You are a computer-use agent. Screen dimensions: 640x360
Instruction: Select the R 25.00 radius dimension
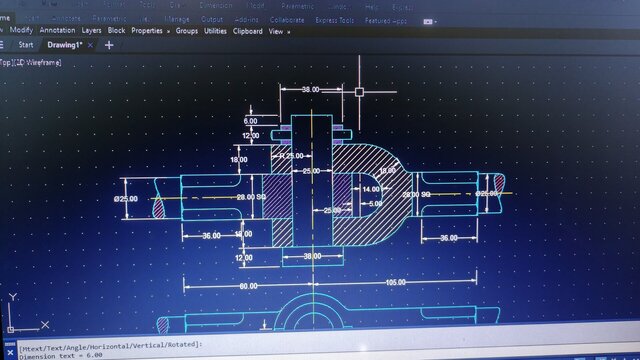coord(291,156)
